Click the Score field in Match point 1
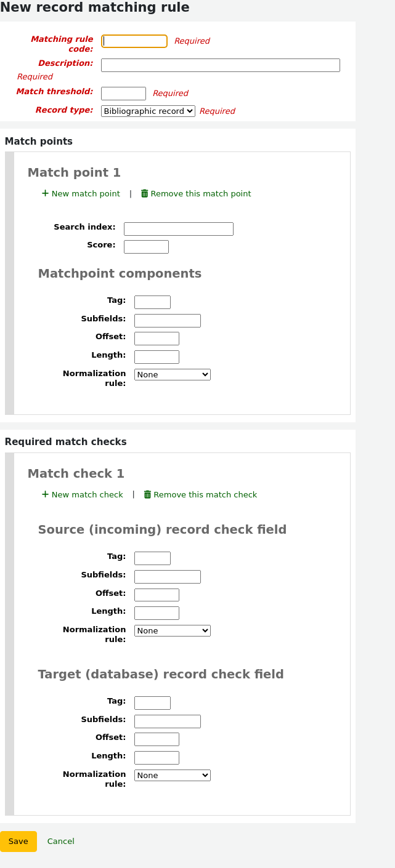395x868 pixels. [x=146, y=246]
